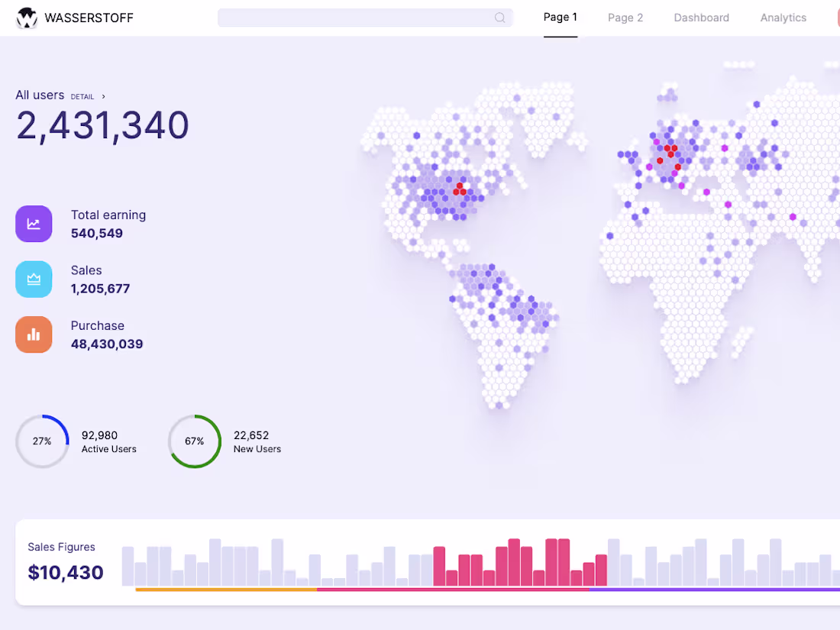Click the New Users progress ring

195,441
